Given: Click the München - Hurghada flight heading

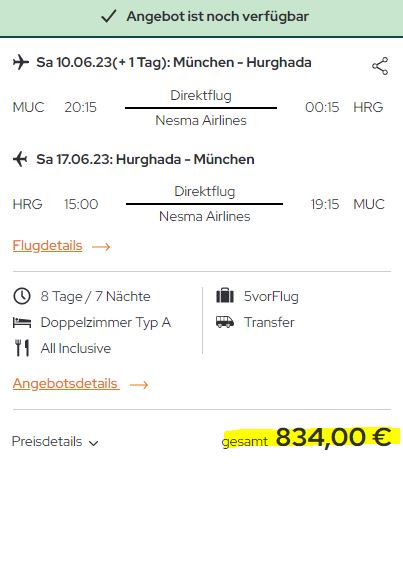Looking at the screenshot, I should coord(174,62).
